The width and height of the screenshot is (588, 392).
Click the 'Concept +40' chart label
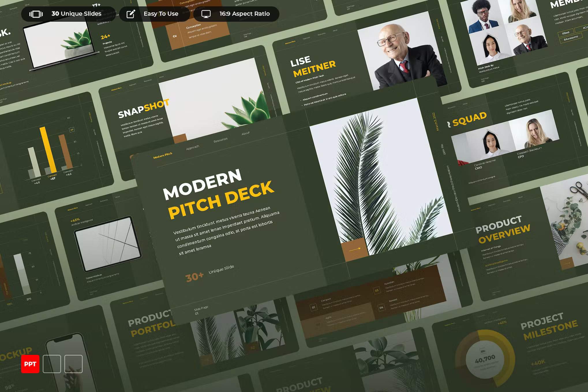(37, 181)
